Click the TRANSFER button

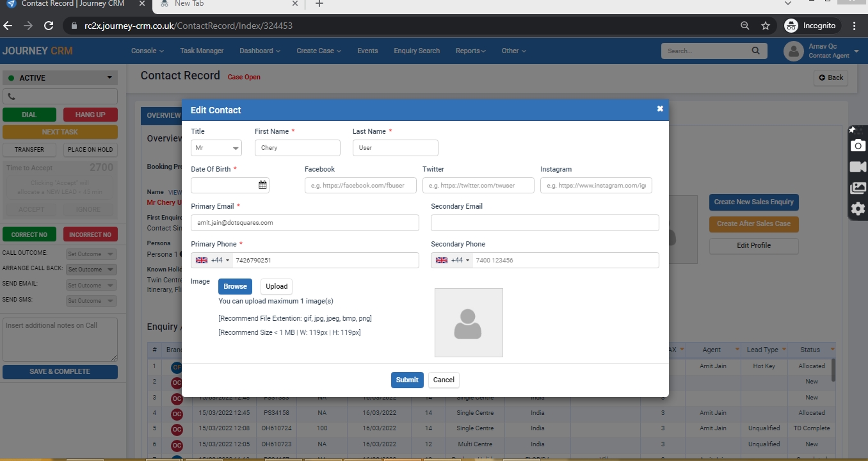(29, 149)
